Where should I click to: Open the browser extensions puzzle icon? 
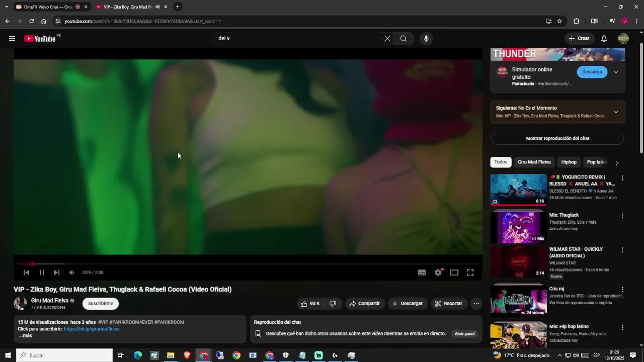click(577, 21)
